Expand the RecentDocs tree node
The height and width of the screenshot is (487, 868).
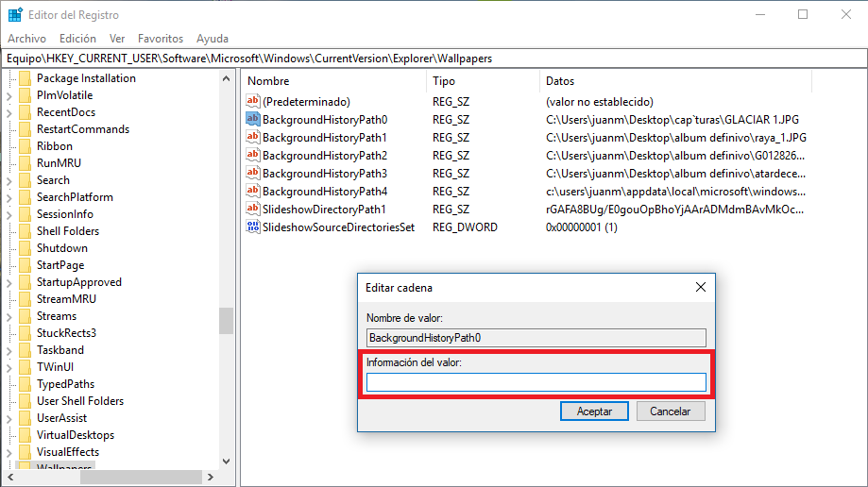coord(9,113)
